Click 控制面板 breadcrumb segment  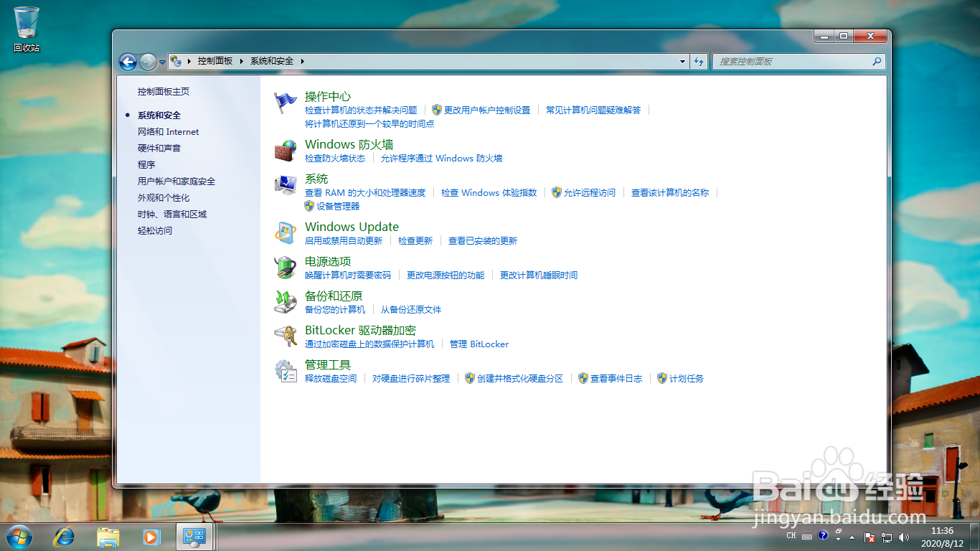(215, 62)
